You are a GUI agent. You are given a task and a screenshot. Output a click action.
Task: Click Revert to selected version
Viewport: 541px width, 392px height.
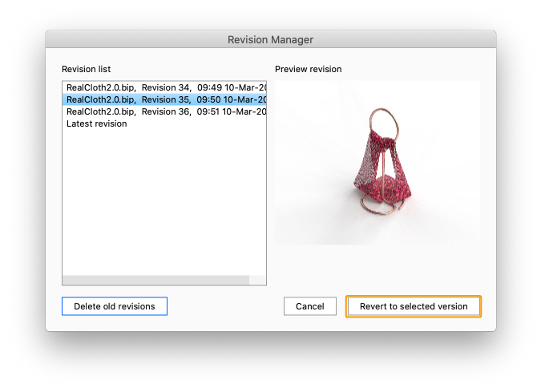click(414, 306)
